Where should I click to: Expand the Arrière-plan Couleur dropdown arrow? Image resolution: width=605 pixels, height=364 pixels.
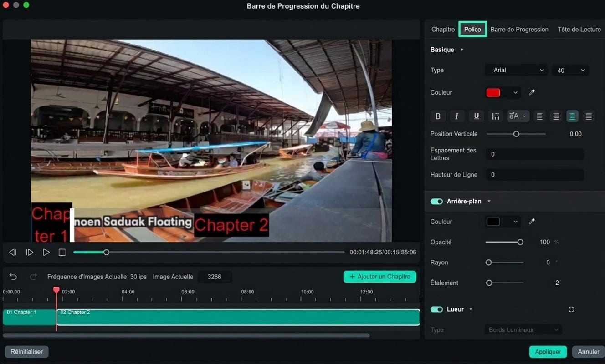(515, 222)
